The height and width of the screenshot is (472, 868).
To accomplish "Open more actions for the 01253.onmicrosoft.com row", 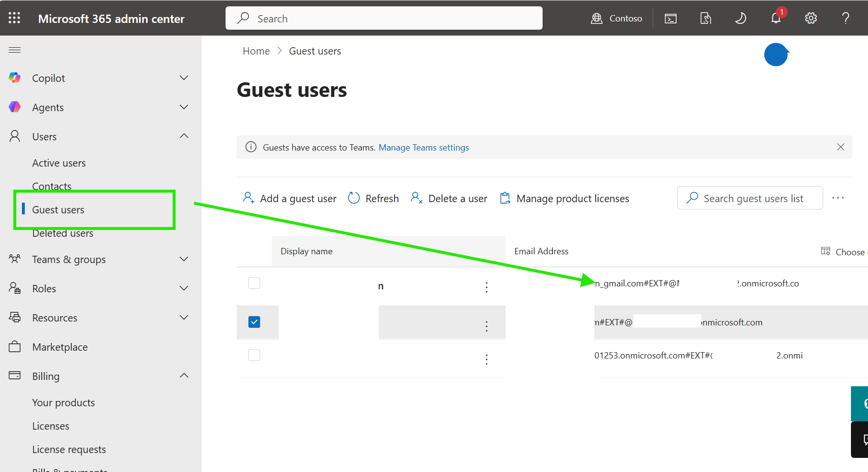I will (x=487, y=359).
